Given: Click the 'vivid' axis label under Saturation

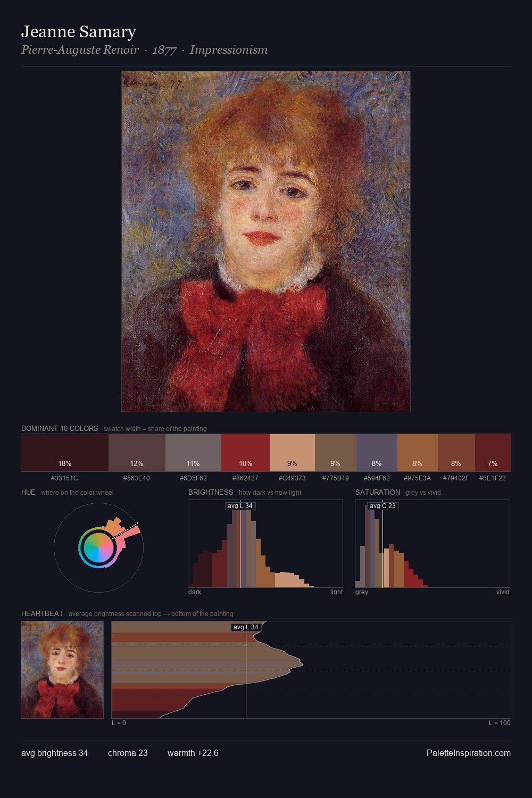Looking at the screenshot, I should [503, 592].
